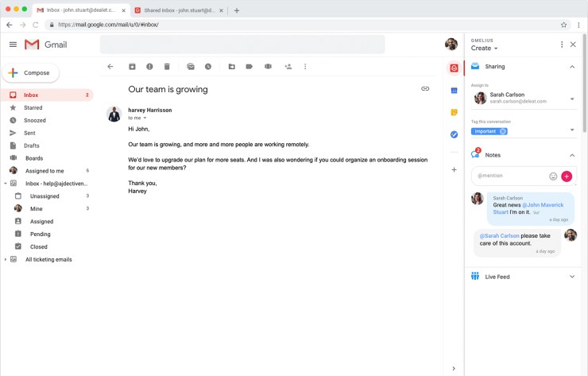Bookmark page with star icon
The width and height of the screenshot is (588, 376).
click(x=563, y=25)
